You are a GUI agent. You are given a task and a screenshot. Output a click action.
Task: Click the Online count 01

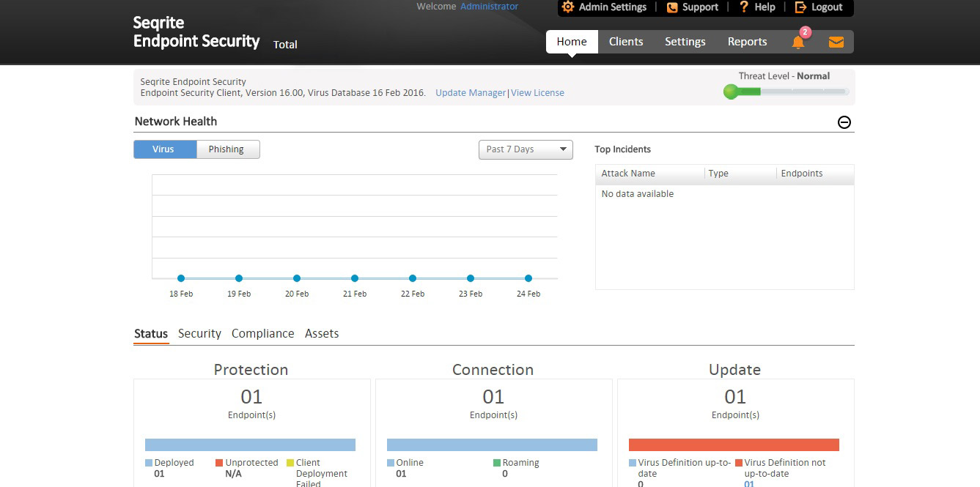pos(401,474)
